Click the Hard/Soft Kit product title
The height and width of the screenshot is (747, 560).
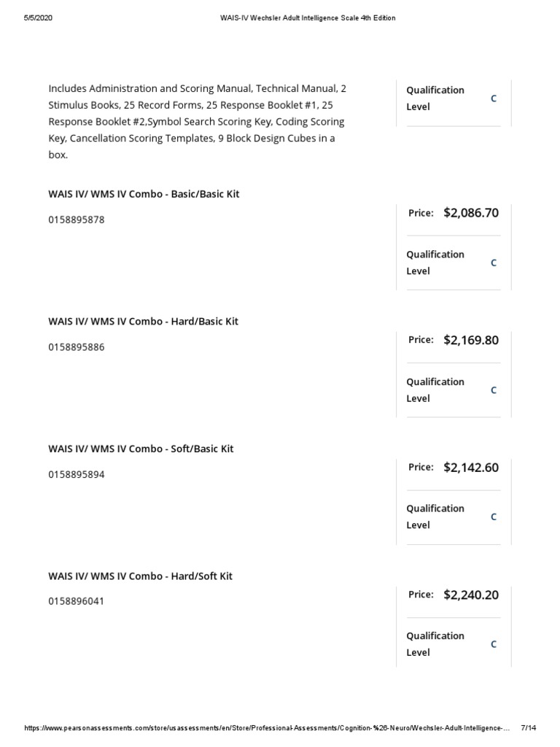pyautogui.click(x=140, y=576)
